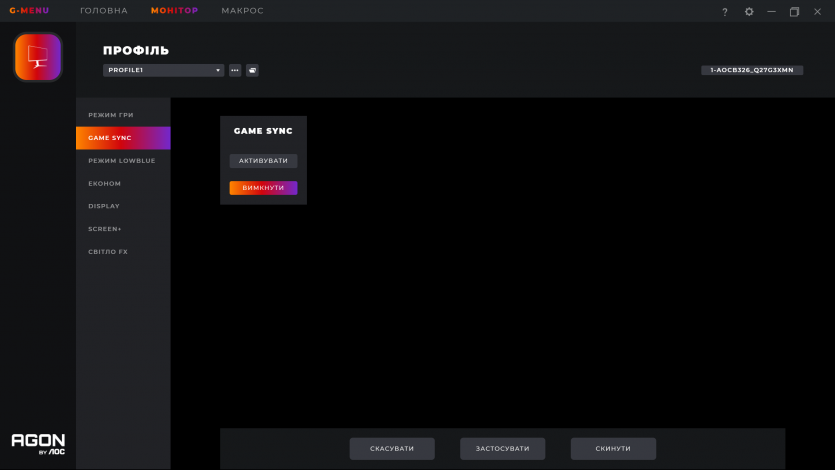
Task: Open the help question mark icon
Action: coord(725,12)
